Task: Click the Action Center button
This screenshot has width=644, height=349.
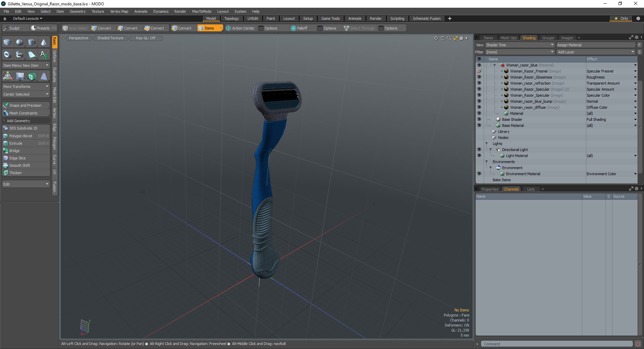Action: click(240, 28)
